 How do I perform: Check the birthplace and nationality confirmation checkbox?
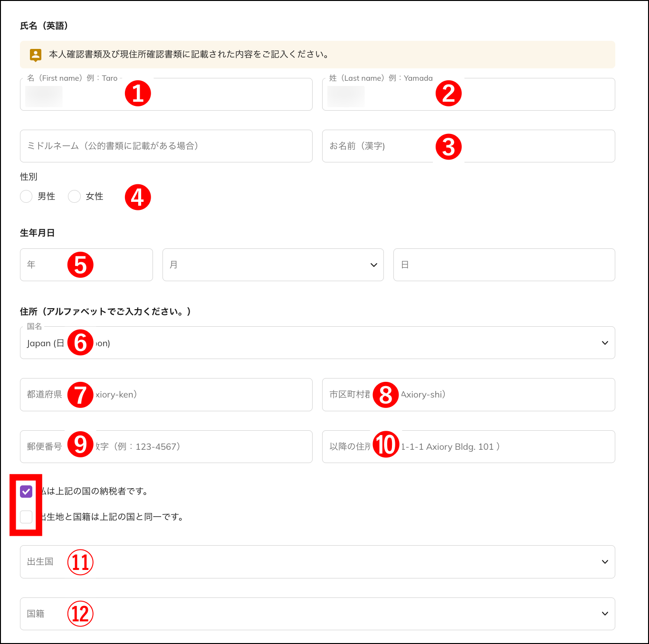pyautogui.click(x=26, y=517)
